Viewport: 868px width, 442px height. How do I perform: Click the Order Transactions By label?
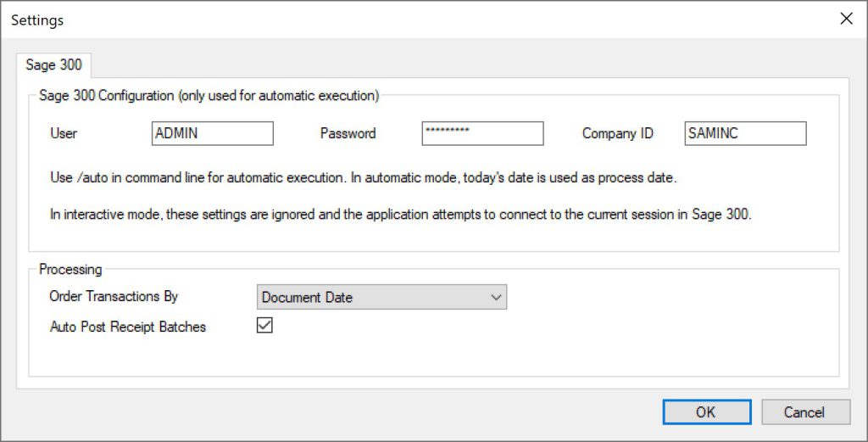(x=114, y=296)
